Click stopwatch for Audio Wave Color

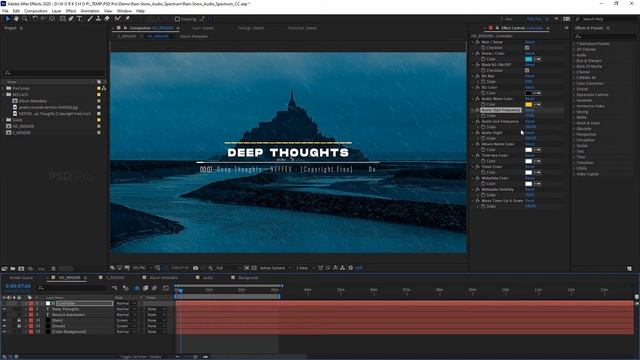pyautogui.click(x=483, y=104)
